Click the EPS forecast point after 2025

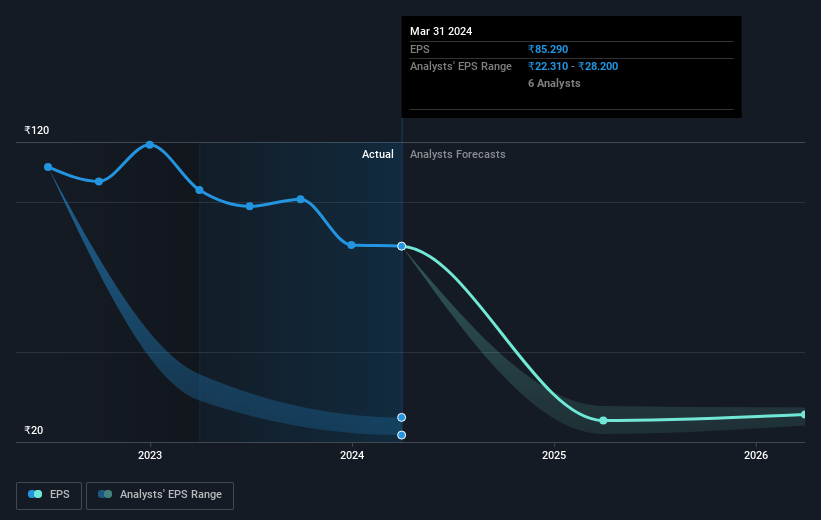coord(603,421)
